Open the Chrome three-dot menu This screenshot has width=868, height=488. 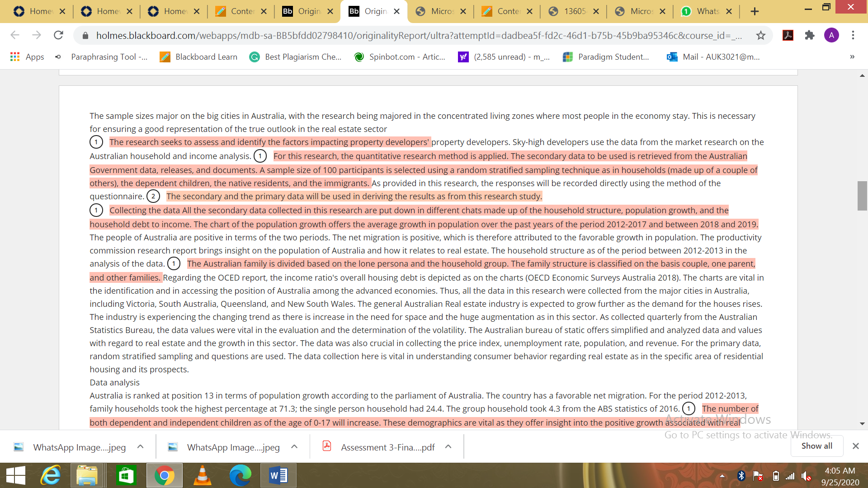pos(853,35)
